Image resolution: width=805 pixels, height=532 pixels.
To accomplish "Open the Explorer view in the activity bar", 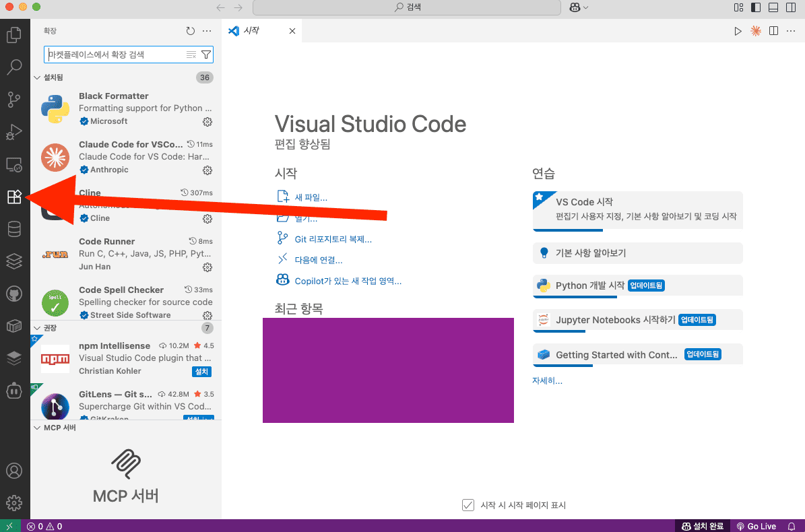I will 14,35.
